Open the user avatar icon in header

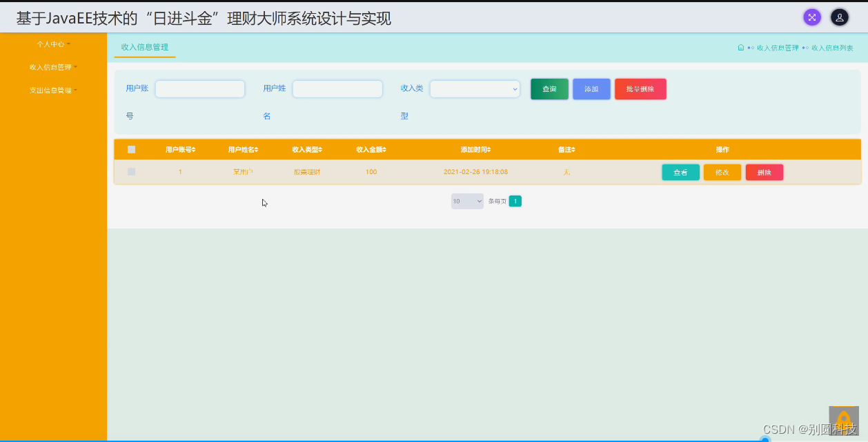[840, 17]
